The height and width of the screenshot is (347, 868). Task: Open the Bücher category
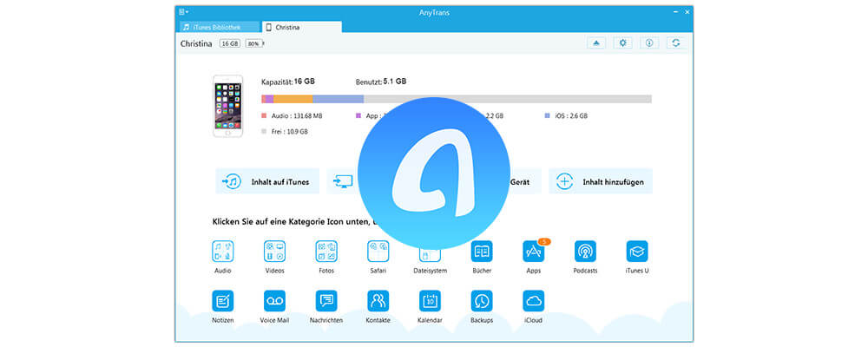click(482, 252)
